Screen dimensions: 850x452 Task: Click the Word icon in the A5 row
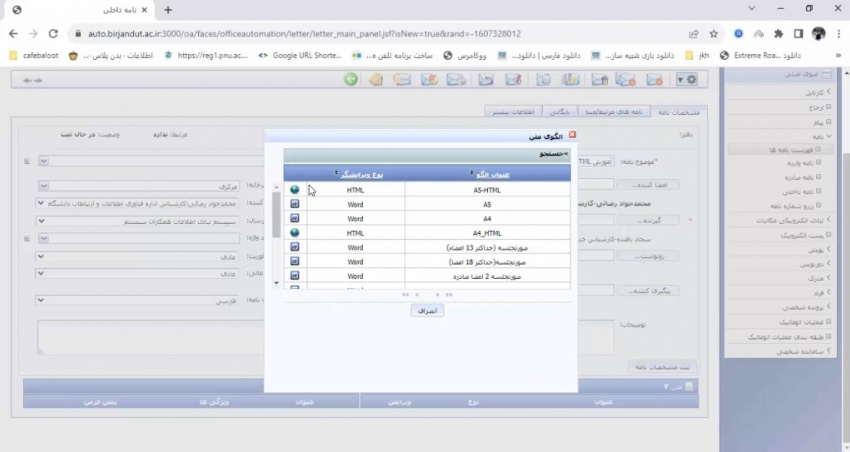pyautogui.click(x=295, y=204)
